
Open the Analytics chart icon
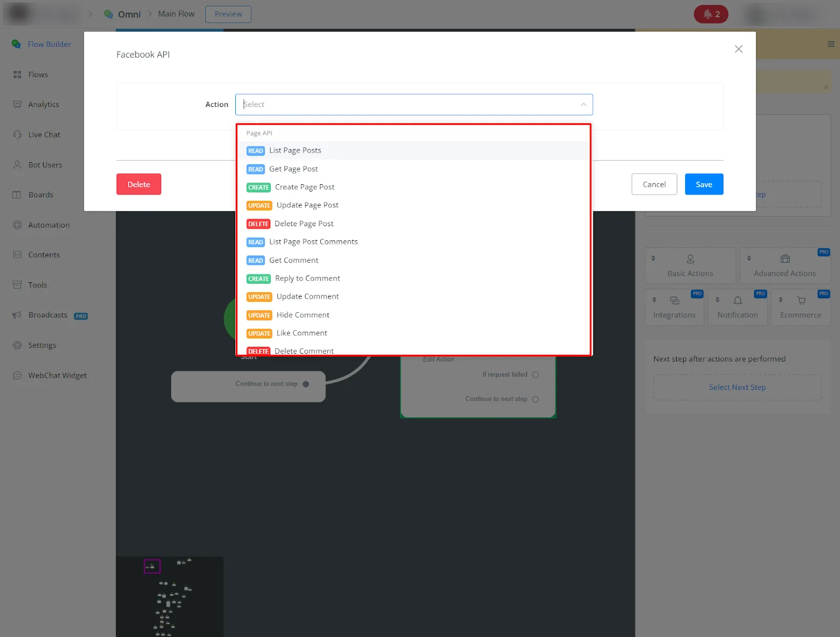coord(17,104)
